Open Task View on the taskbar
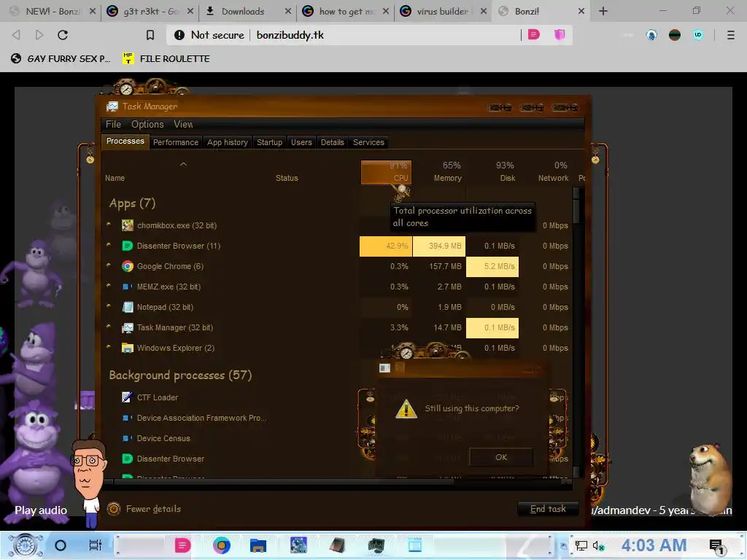Screen dimensions: 747x560 [96, 545]
